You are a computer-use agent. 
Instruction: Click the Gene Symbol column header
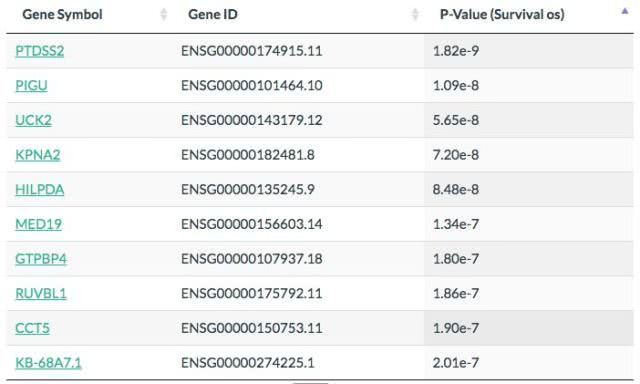[62, 14]
